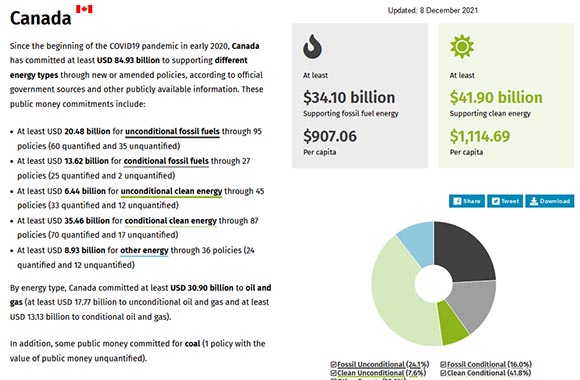The height and width of the screenshot is (380, 580).
Task: Click the fossil fuel flame icon
Action: coord(312,47)
